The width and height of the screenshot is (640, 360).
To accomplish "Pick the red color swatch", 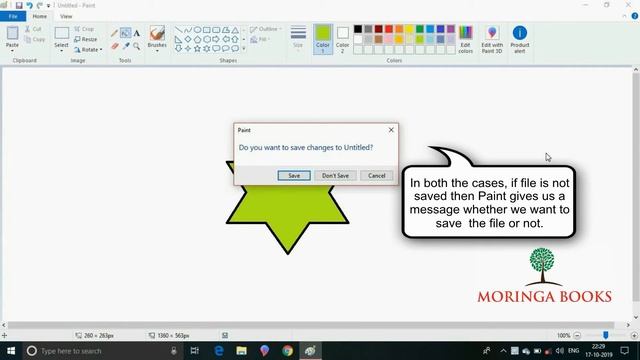I will pyautogui.click(x=389, y=29).
